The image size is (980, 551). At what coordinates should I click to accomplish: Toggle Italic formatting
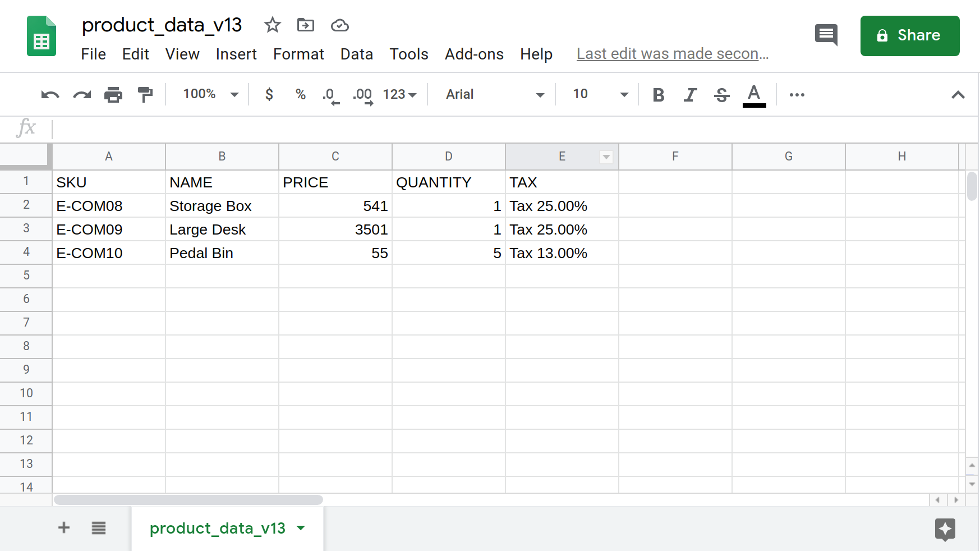pyautogui.click(x=690, y=95)
